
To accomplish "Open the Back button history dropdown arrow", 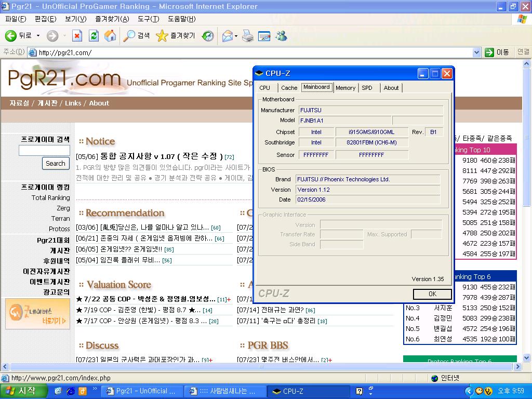I will click(x=38, y=36).
